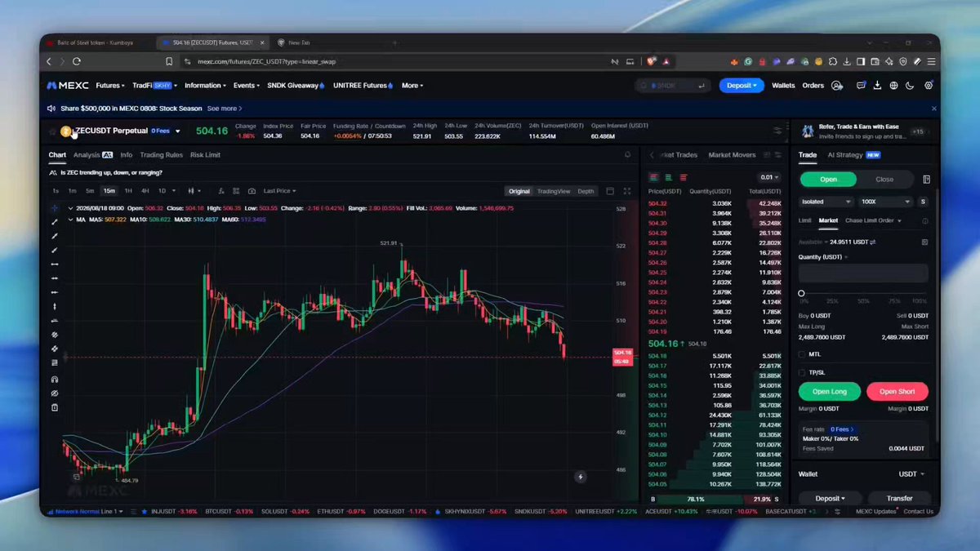The width and height of the screenshot is (980, 551).
Task: Open the download icon in the top navigation
Action: (877, 85)
